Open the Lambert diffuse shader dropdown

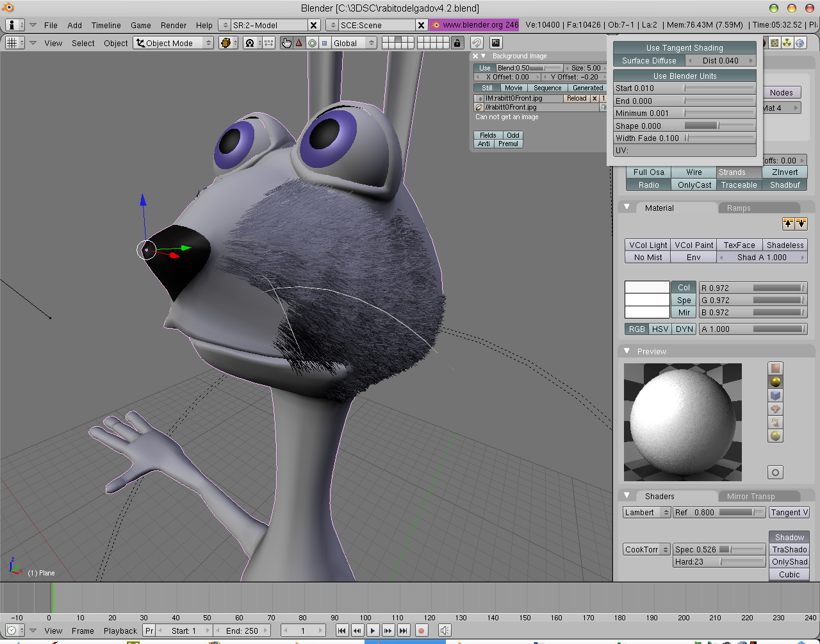[646, 513]
